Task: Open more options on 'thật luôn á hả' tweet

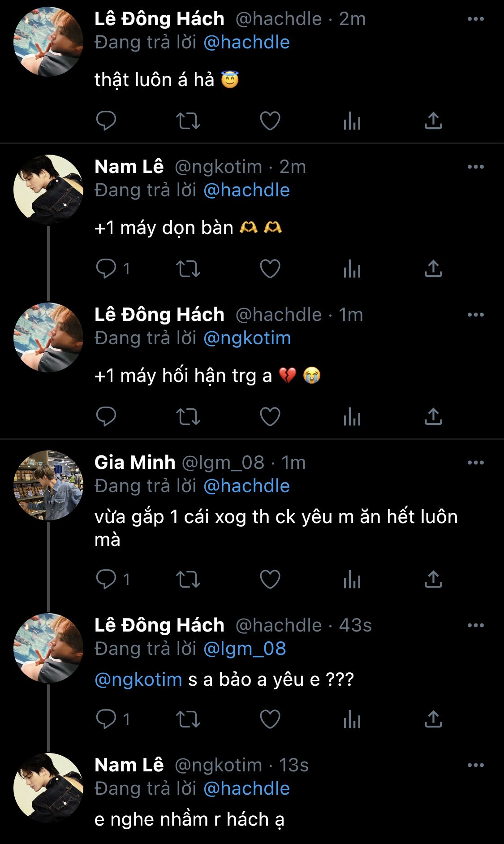Action: pos(475,19)
